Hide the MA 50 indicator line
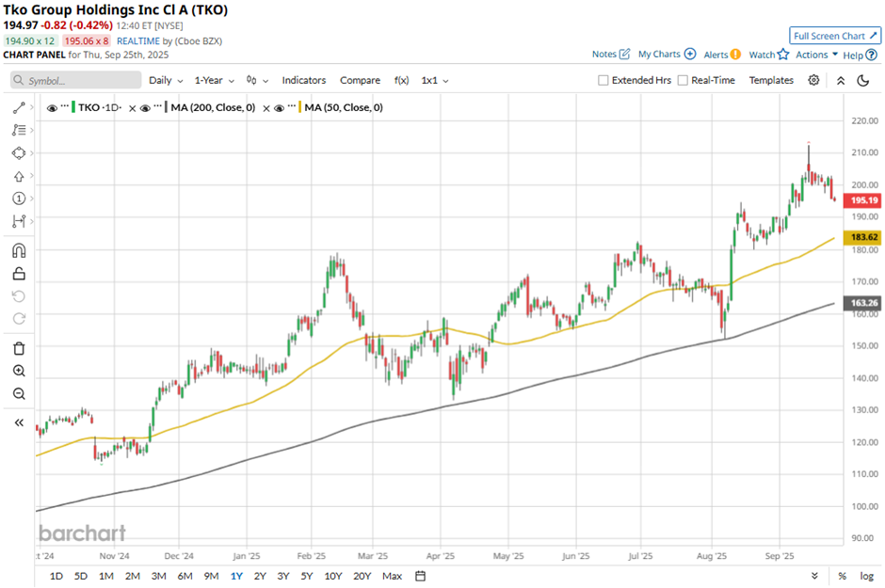This screenshot has width=885, height=588. (x=279, y=107)
